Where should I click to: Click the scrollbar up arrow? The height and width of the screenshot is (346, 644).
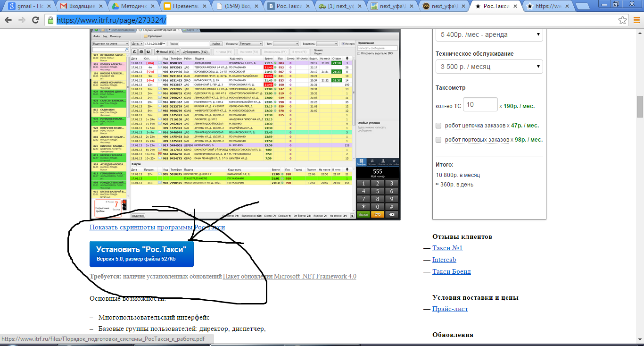[x=640, y=32]
